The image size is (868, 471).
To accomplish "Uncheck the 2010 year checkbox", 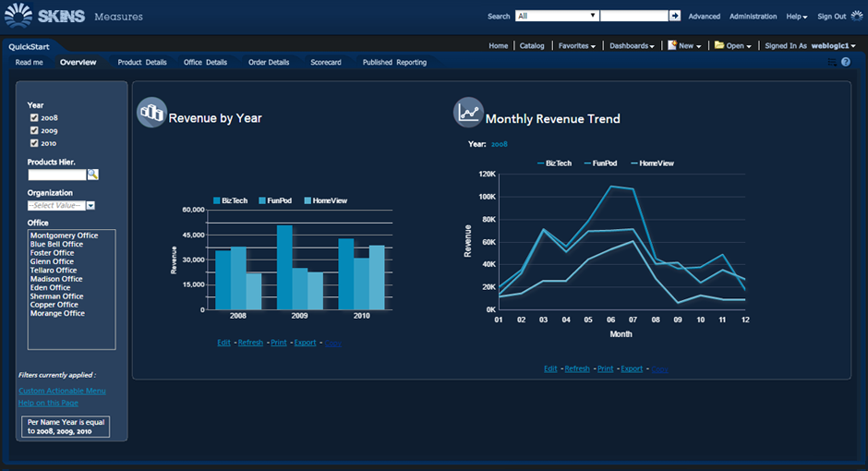I will [34, 143].
